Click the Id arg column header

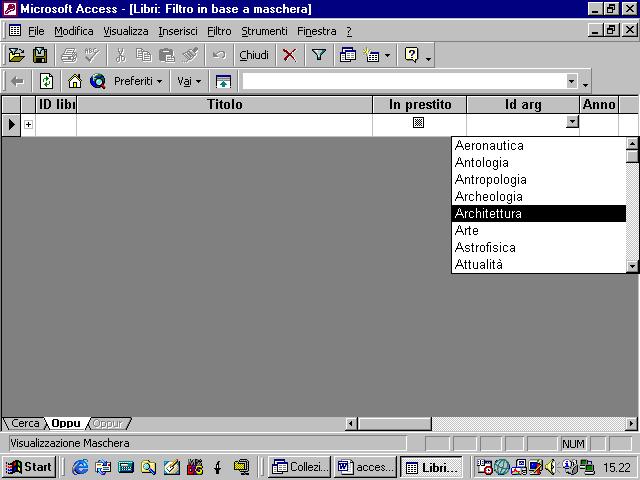point(523,104)
